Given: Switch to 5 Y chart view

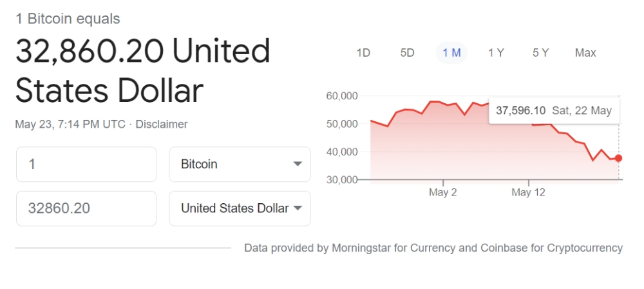Looking at the screenshot, I should click(x=540, y=53).
